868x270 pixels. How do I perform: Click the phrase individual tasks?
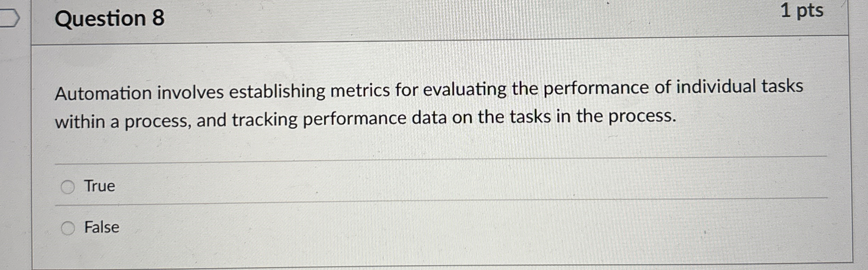[x=740, y=87]
